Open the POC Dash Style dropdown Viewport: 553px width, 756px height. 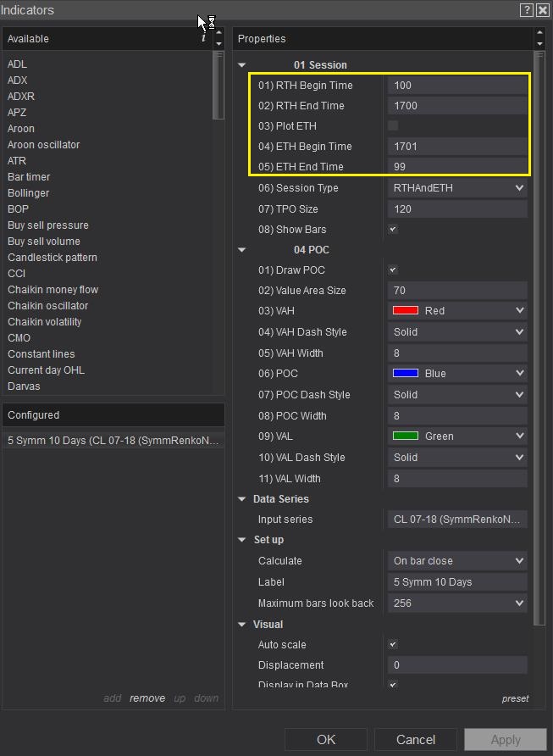tap(457, 395)
